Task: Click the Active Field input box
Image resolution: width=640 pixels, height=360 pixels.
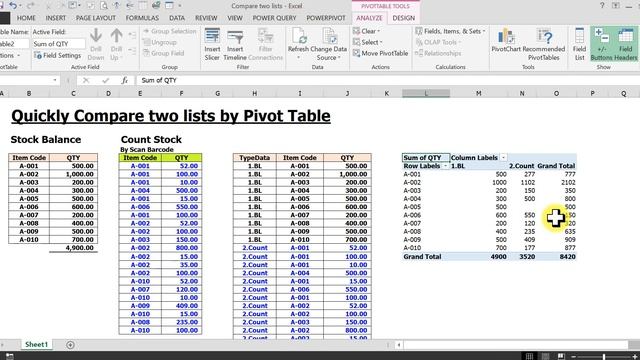Action: tap(58, 44)
